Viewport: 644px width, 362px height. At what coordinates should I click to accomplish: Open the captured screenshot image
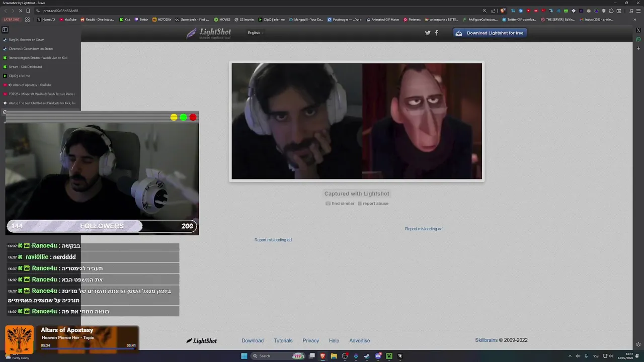tap(357, 121)
